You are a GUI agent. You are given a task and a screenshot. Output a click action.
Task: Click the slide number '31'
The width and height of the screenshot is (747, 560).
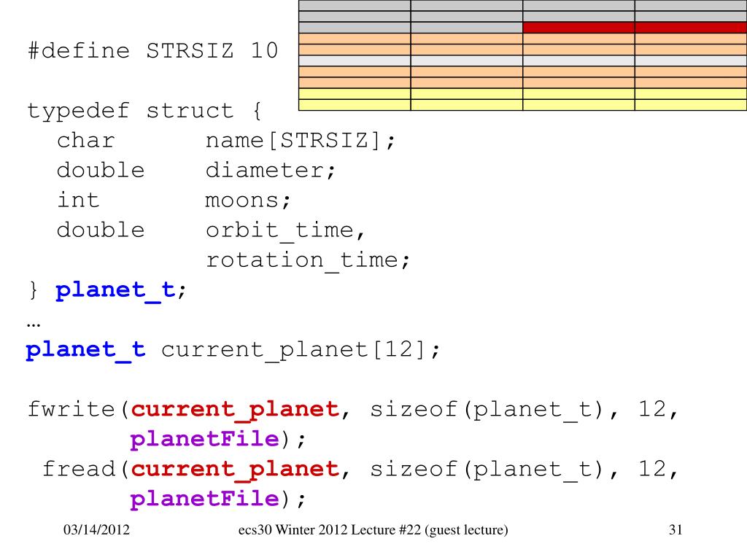click(676, 530)
